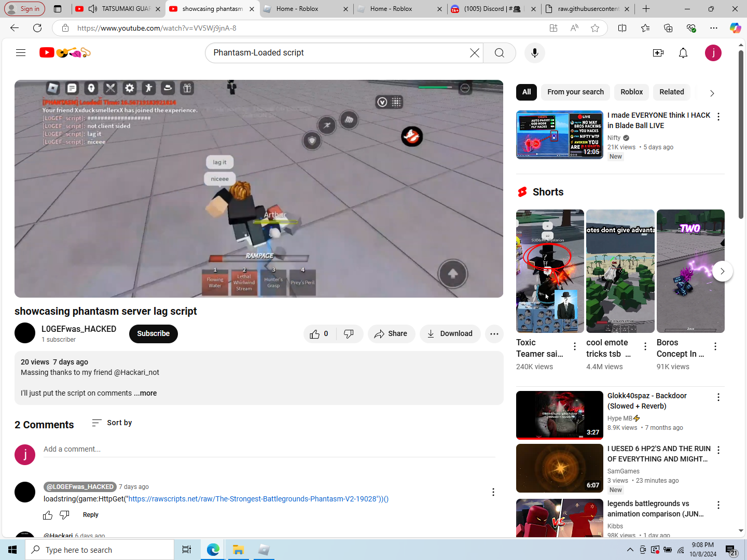Open options for I UESED 6 HP2'S video

[x=718, y=450]
